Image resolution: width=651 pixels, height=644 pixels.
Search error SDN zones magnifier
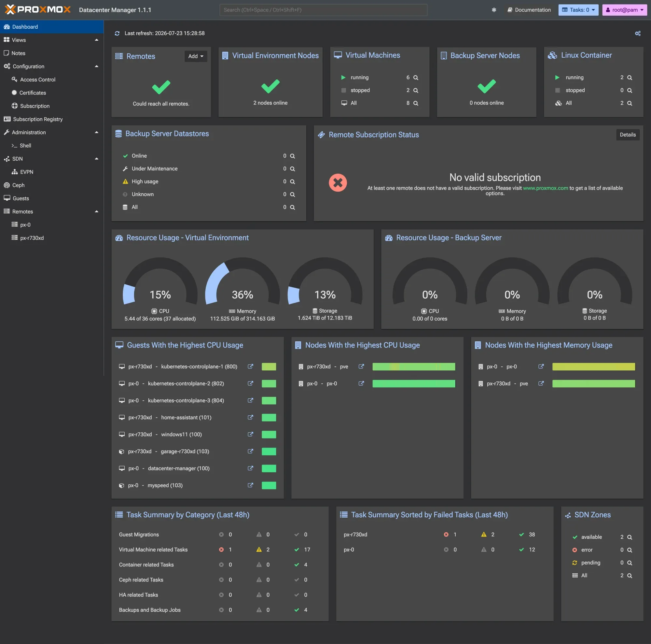coord(629,550)
